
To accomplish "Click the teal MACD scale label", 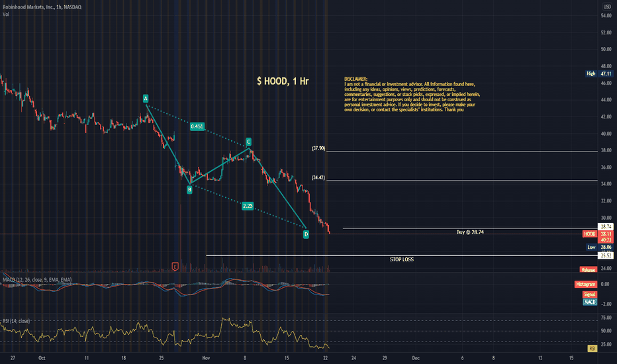I will pos(589,302).
